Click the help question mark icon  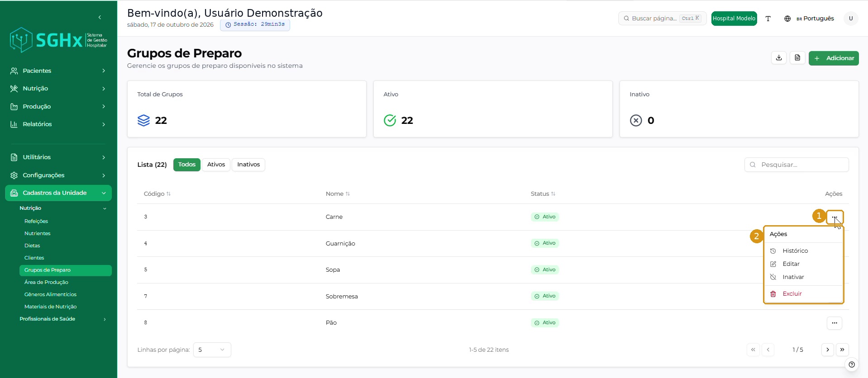click(x=852, y=364)
